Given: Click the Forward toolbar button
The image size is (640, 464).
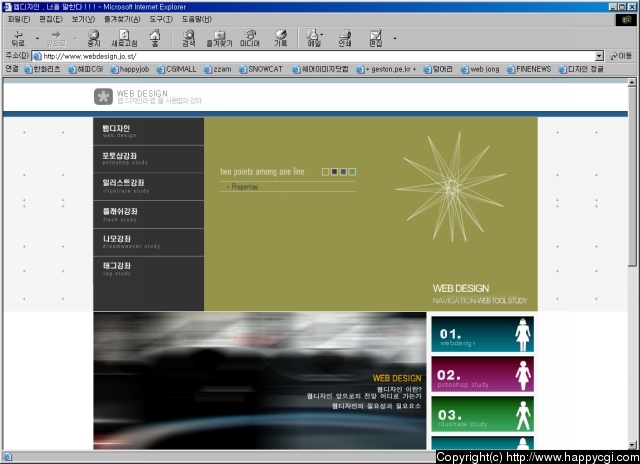Looking at the screenshot, I should [x=56, y=38].
